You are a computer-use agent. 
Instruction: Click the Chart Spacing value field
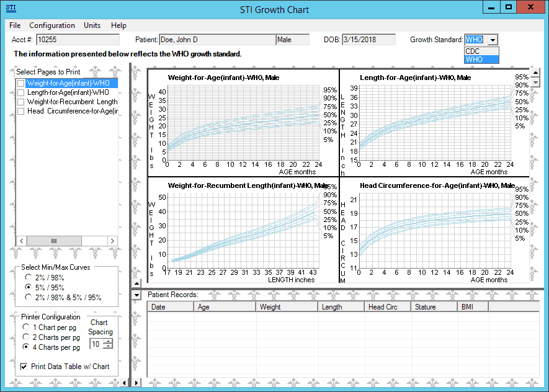coord(97,344)
